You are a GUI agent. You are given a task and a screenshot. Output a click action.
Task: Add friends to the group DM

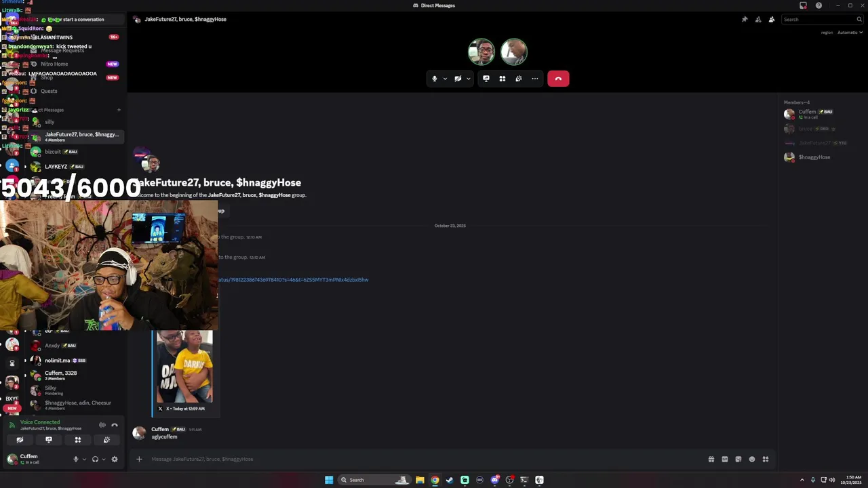758,20
